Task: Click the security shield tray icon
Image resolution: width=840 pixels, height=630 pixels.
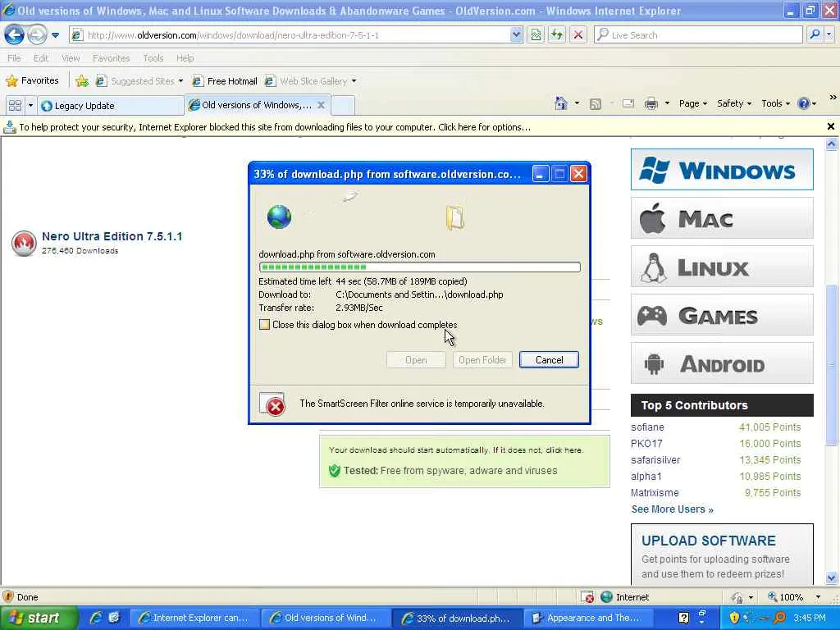Action: [734, 618]
